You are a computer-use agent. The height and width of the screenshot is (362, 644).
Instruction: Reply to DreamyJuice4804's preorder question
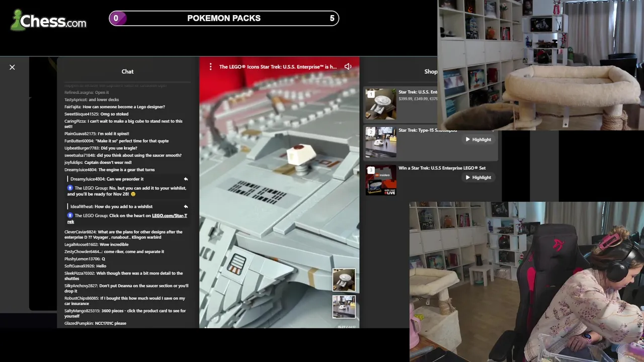point(186,179)
